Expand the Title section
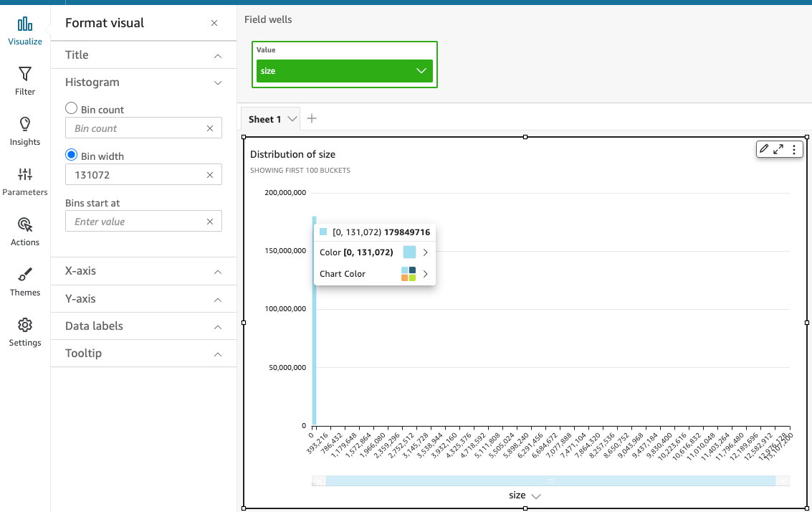The height and width of the screenshot is (512, 812). [x=143, y=55]
